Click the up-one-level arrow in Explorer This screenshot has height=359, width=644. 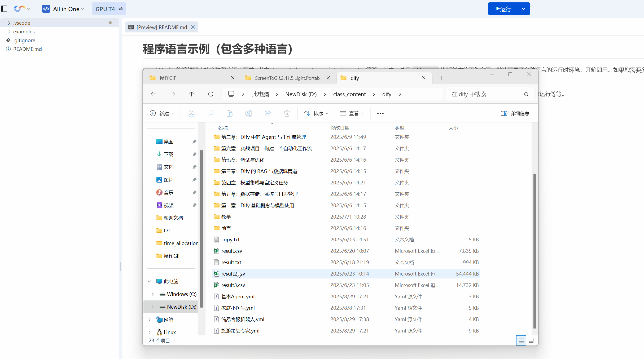(x=191, y=94)
